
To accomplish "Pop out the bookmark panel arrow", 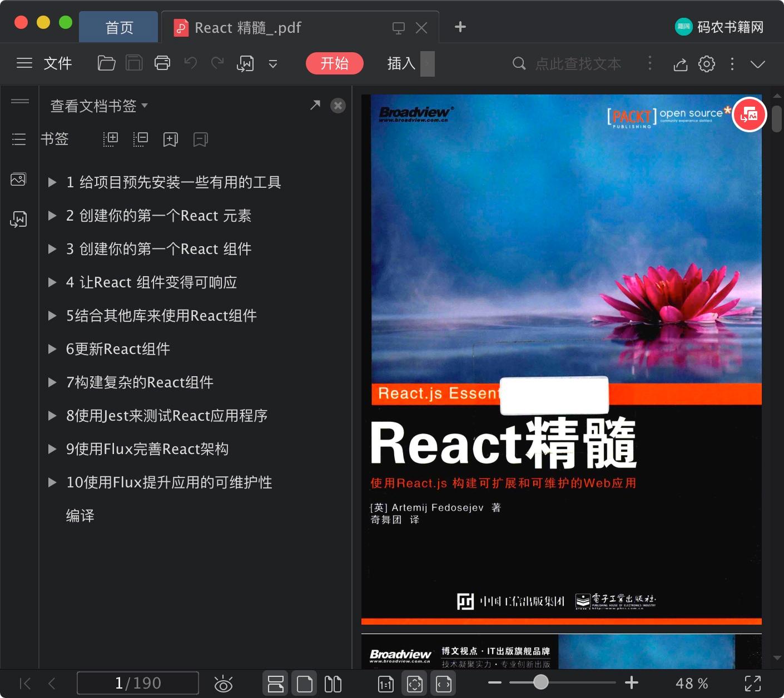I will pos(315,105).
